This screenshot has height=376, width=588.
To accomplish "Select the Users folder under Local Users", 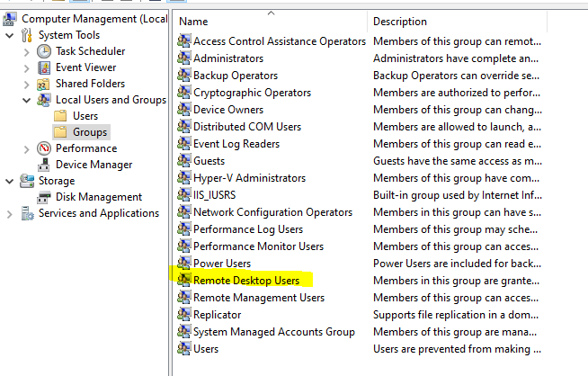I will (x=85, y=116).
